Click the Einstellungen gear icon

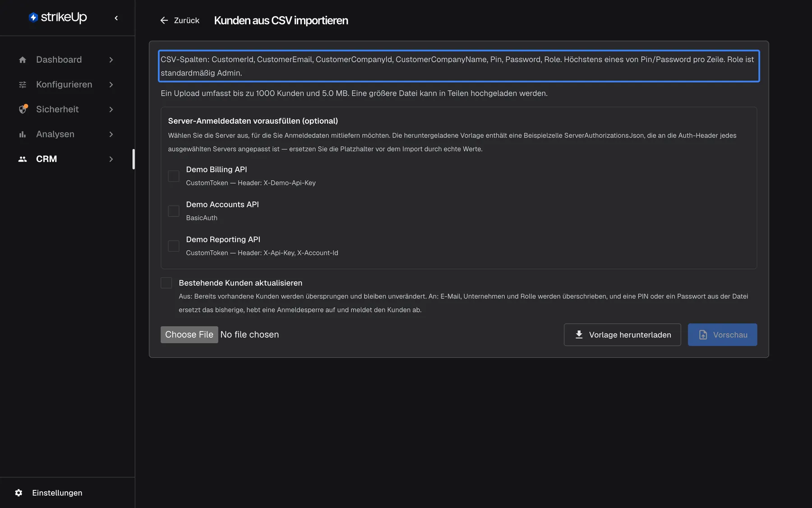coord(18,493)
